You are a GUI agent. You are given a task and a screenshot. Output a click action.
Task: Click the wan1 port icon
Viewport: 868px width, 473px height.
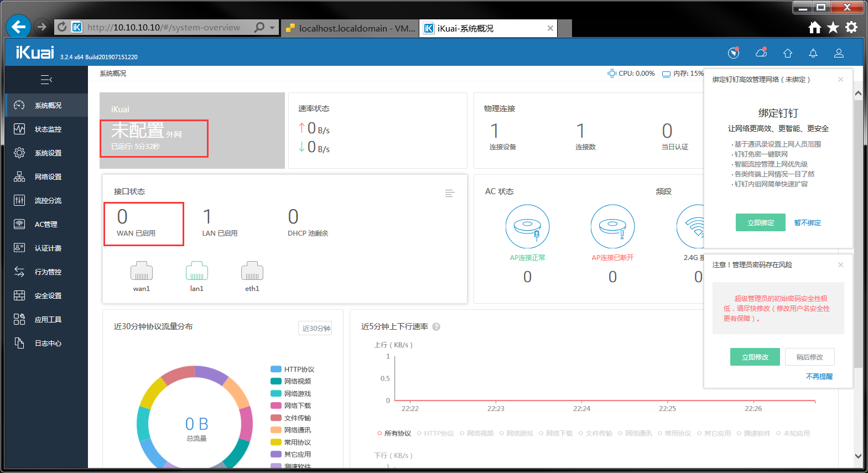click(x=142, y=271)
